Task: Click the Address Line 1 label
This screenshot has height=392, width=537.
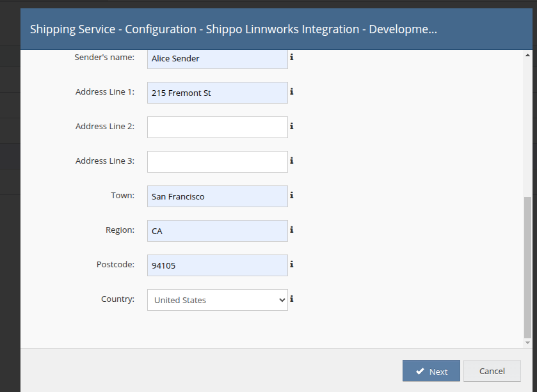Action: [x=105, y=91]
